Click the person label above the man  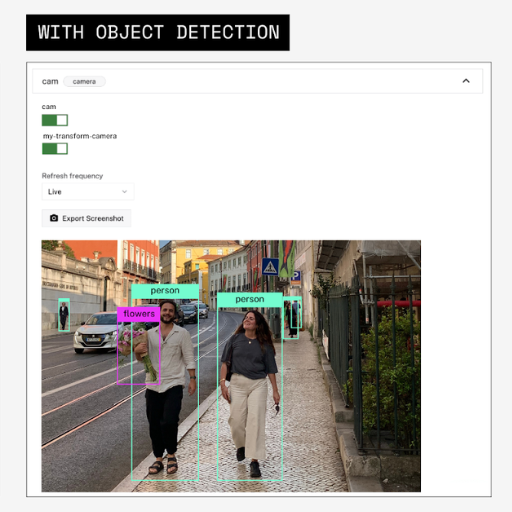(165, 291)
